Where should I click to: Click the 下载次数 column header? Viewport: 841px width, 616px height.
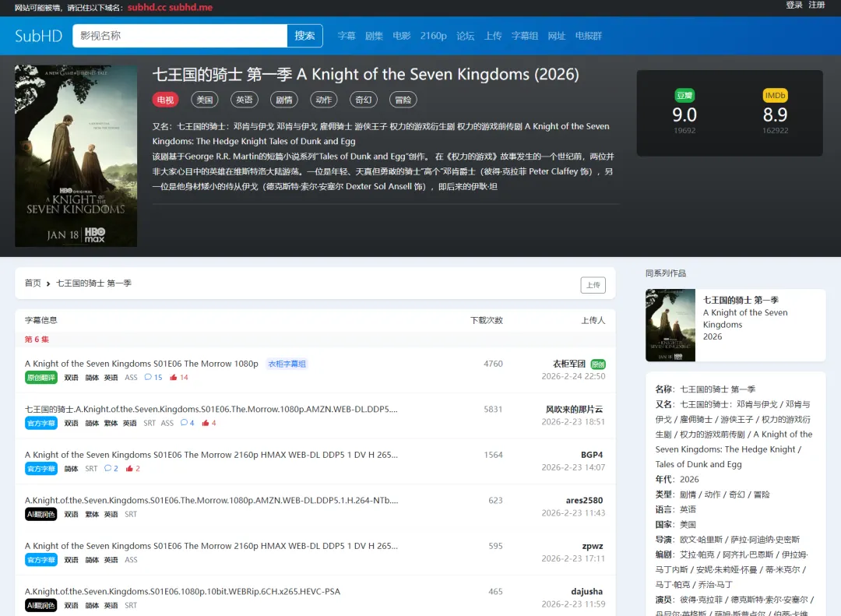coord(487,320)
